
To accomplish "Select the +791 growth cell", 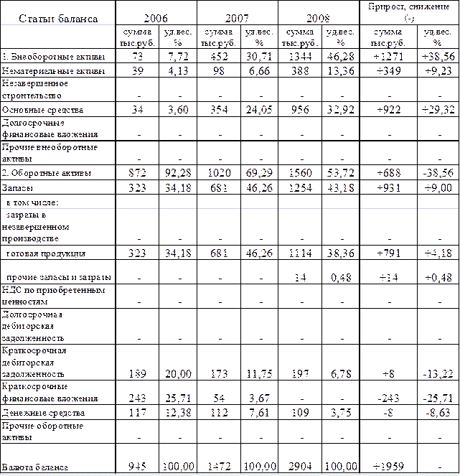I will click(x=388, y=253).
